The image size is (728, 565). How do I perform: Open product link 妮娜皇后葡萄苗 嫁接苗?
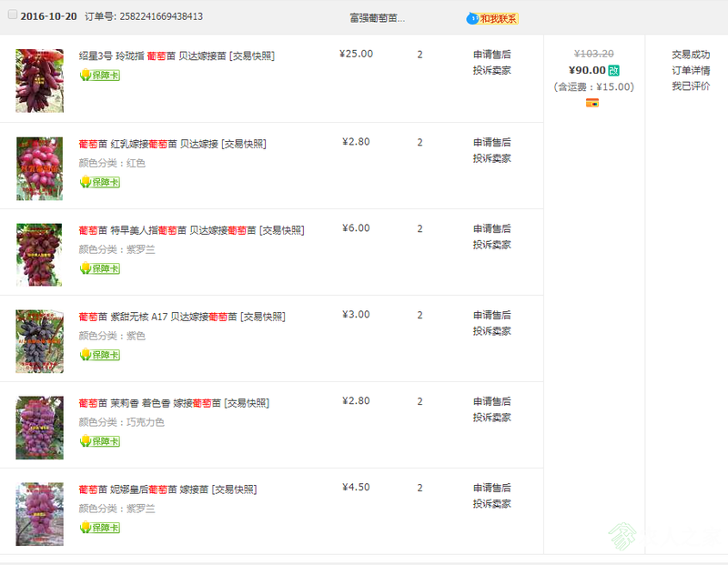coord(167,489)
